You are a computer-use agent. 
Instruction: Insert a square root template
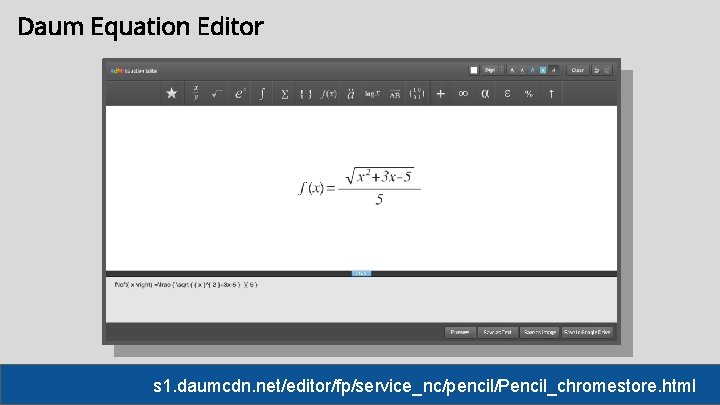click(217, 94)
